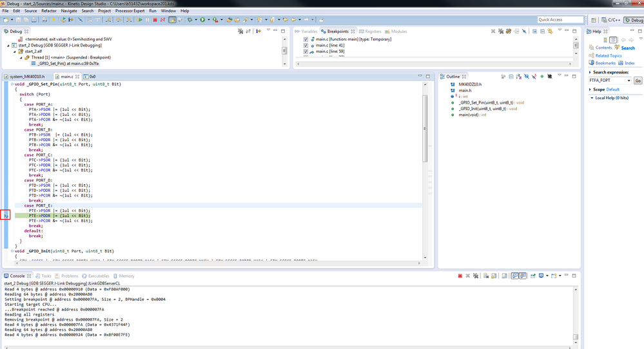The width and height of the screenshot is (644, 349).
Task: Open the Bookmarks link in Help
Action: pyautogui.click(x=605, y=62)
